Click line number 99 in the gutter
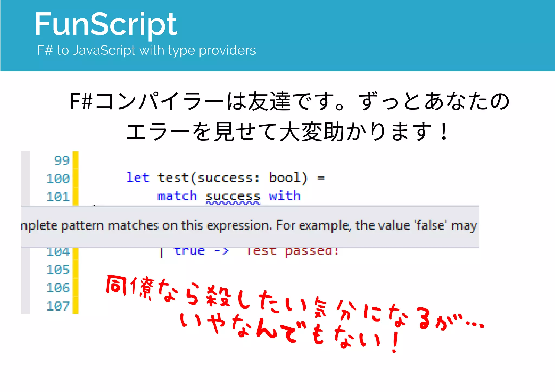This screenshot has height=392, width=555. pos(62,161)
